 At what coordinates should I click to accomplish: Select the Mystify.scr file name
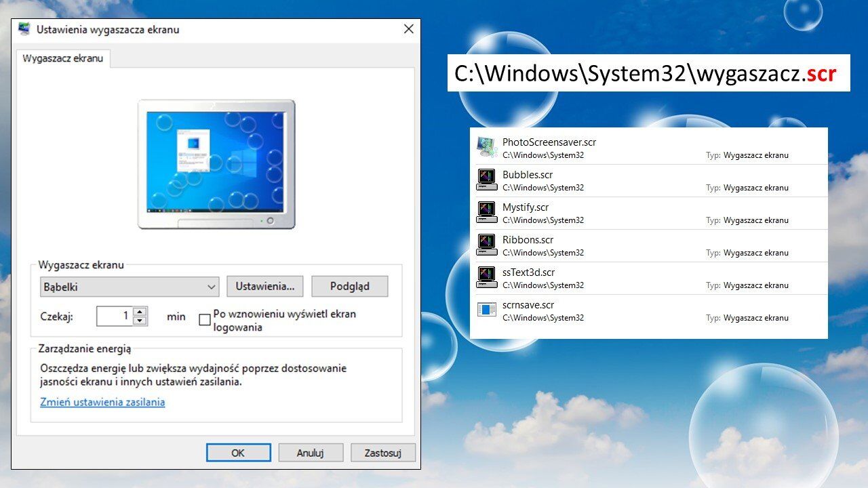click(526, 207)
